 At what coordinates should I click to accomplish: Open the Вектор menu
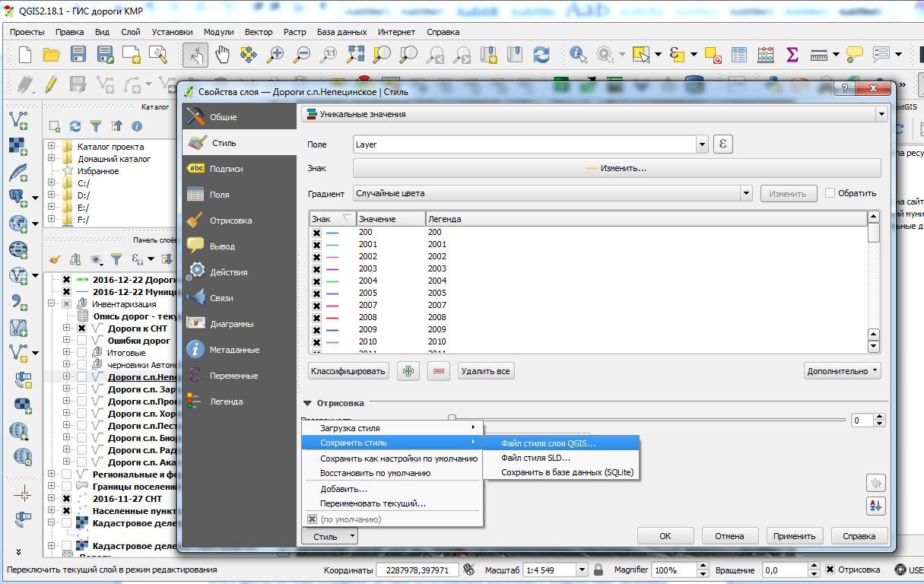[x=259, y=32]
